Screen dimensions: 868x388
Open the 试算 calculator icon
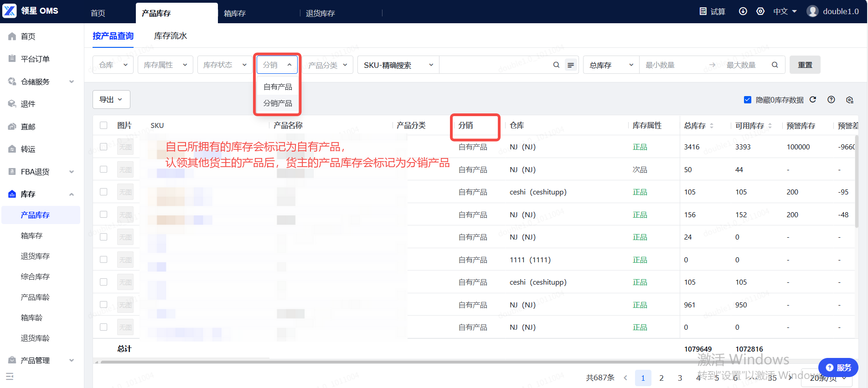[703, 11]
